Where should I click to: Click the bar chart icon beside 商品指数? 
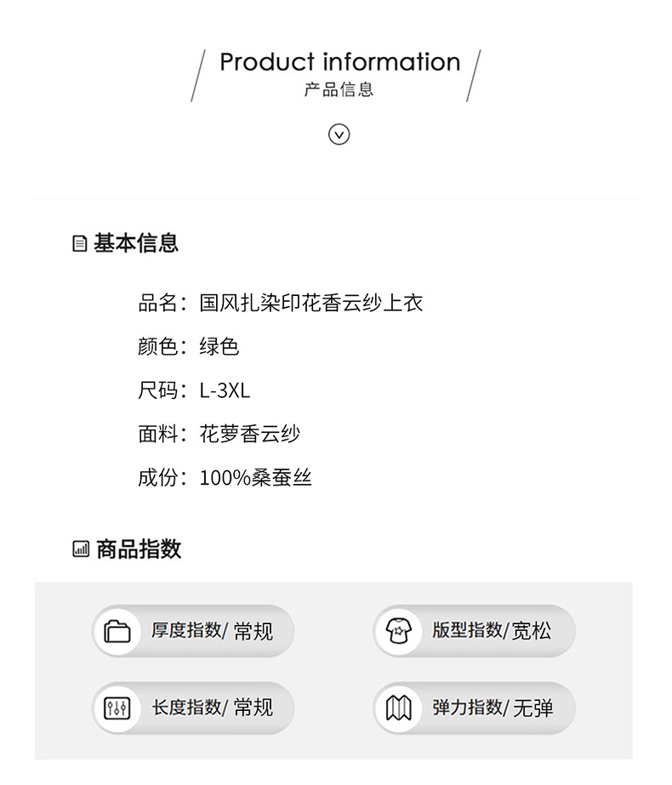coord(81,549)
